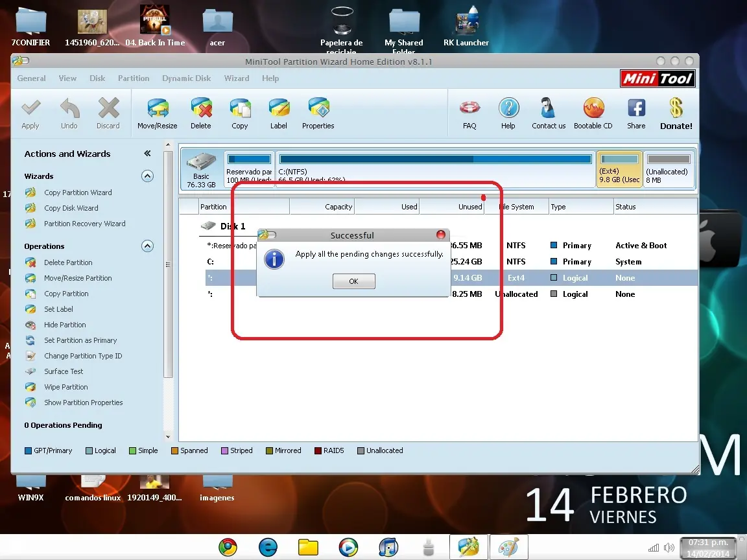Close the Successful dialog with red button
The height and width of the screenshot is (560, 747).
click(x=441, y=235)
